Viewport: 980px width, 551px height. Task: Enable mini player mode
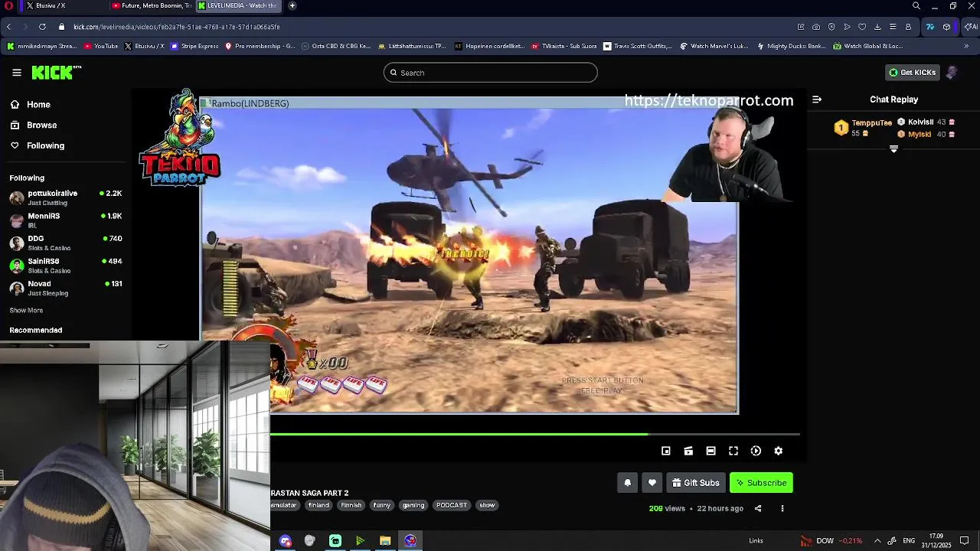(x=666, y=452)
